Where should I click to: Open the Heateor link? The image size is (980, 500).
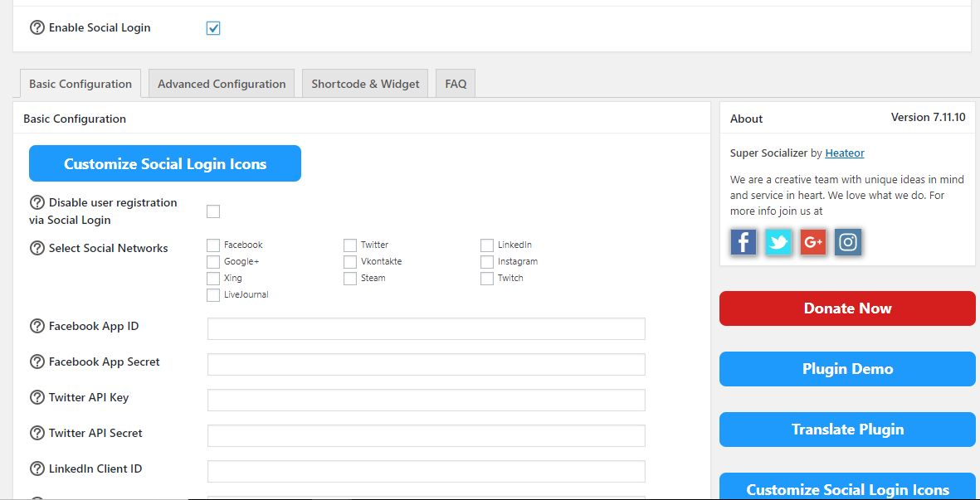pyautogui.click(x=844, y=153)
